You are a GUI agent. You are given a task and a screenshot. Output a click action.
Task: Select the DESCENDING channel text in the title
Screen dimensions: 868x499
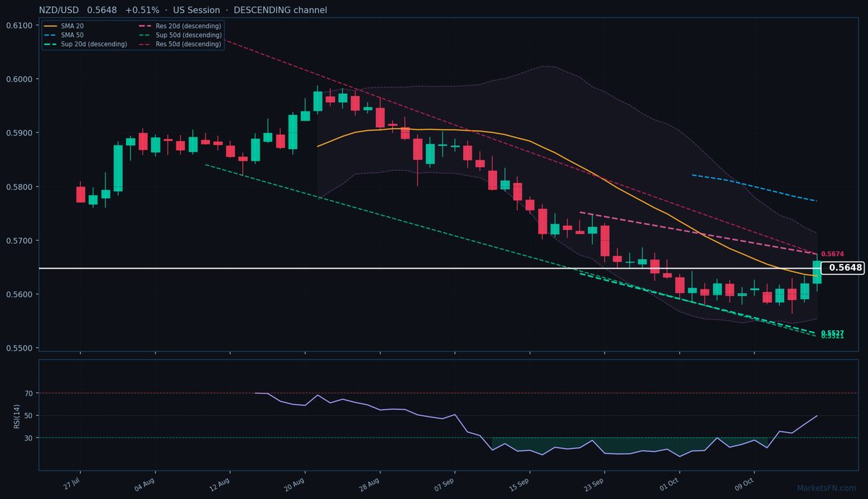point(280,10)
